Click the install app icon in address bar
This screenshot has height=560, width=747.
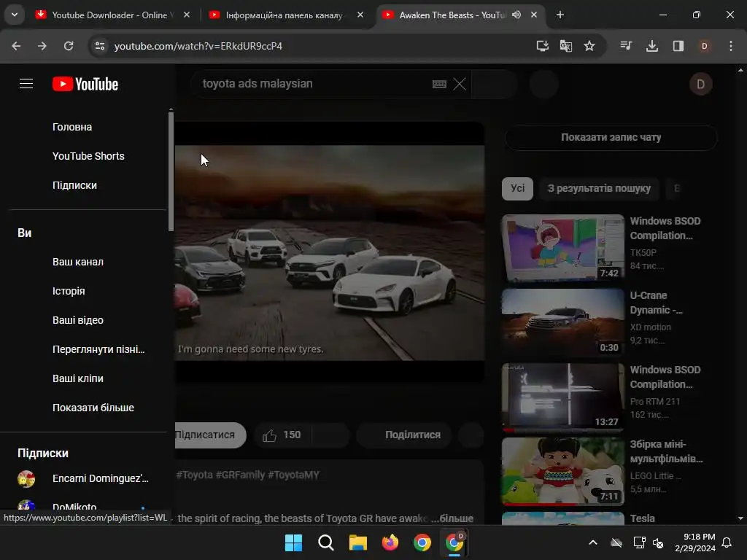[x=542, y=46]
